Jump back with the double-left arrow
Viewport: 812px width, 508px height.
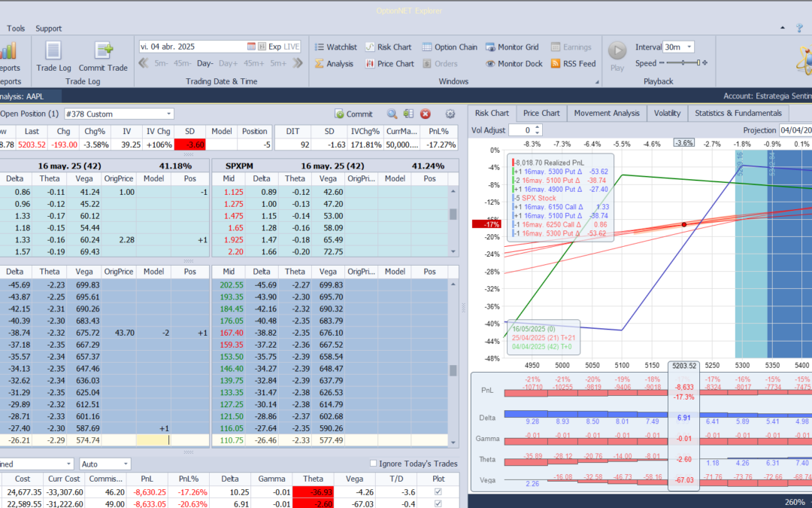[144, 63]
